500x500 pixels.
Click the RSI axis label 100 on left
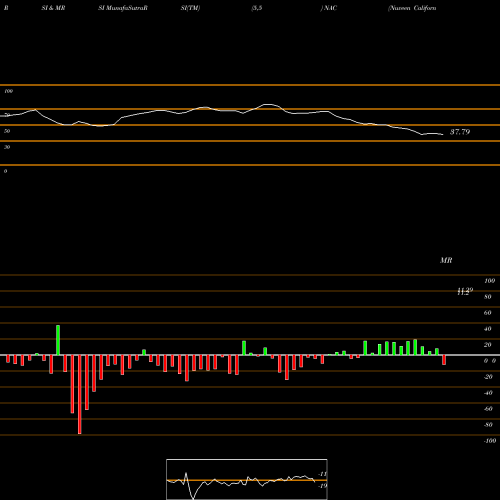coord(8,91)
